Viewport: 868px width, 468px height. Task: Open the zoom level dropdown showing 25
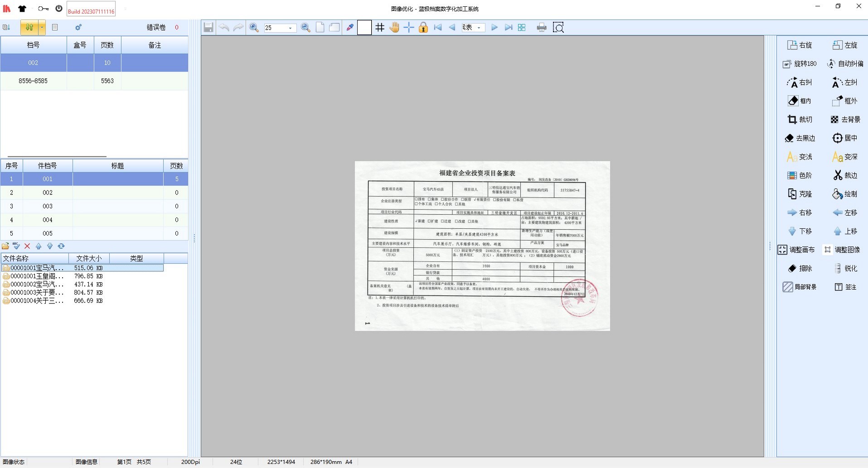point(290,28)
